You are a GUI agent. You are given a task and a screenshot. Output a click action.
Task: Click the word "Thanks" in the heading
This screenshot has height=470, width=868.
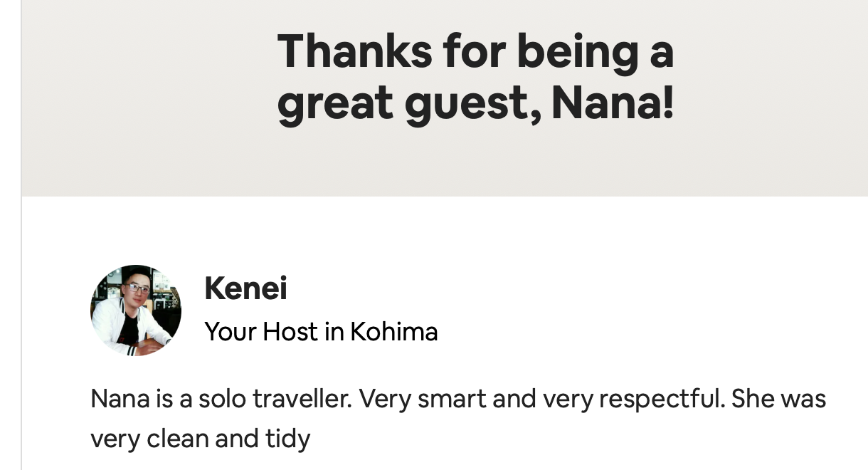tap(354, 52)
